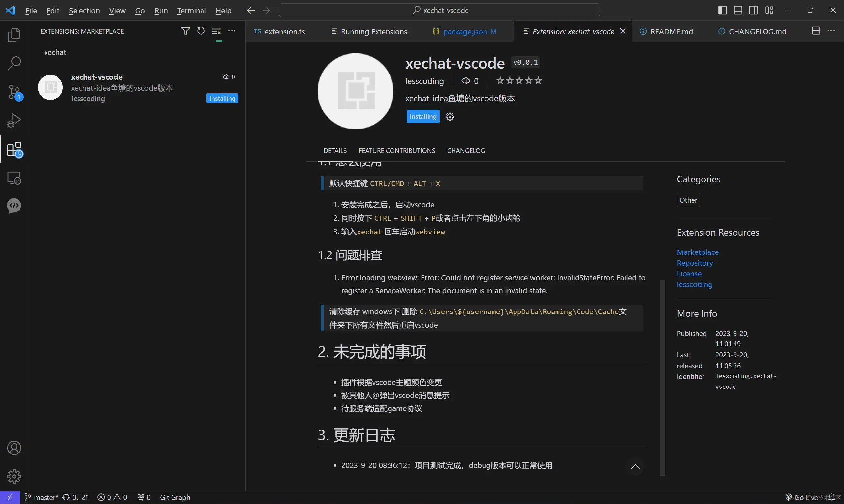Open Git Graph from status bar
The height and width of the screenshot is (504, 844).
(x=175, y=497)
